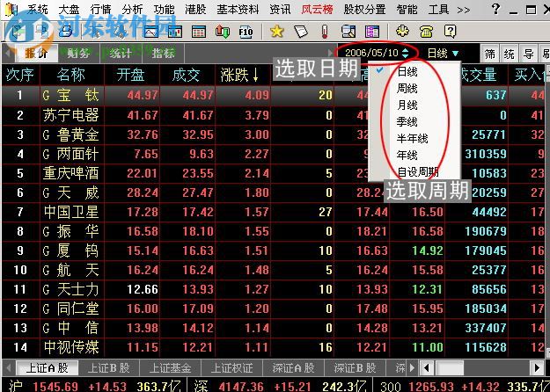
Task: Click the printer icon in toolbar
Action: [x=65, y=31]
